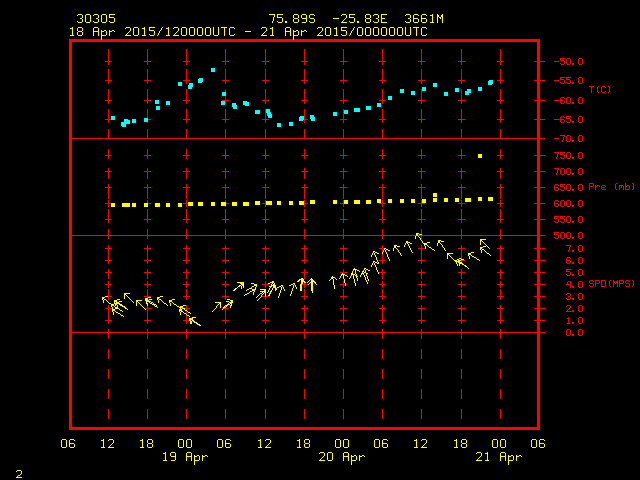640x480 pixels.
Task: Click the 500.0 pressure tick label
Action: (569, 236)
